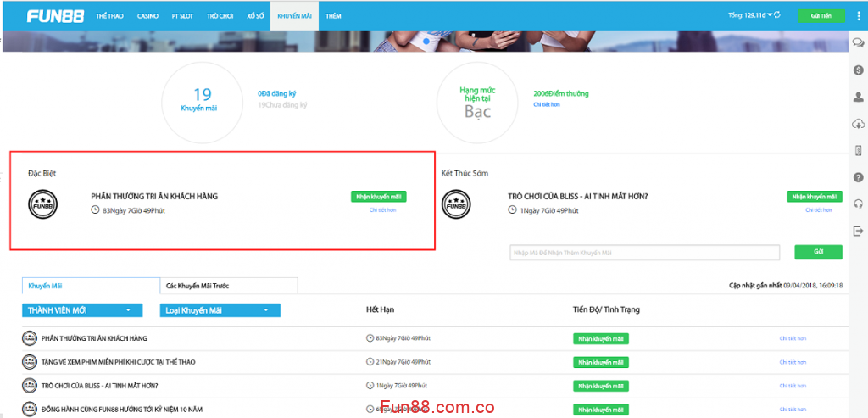Viewport: 868px width, 418px height.
Task: Click the mobile phone sidebar icon
Action: click(x=858, y=150)
